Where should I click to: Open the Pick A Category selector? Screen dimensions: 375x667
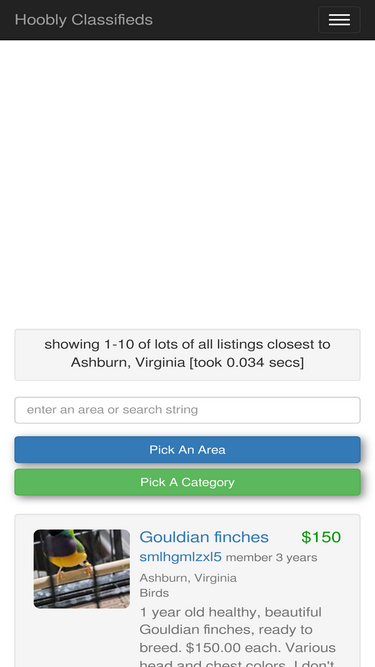tap(188, 482)
